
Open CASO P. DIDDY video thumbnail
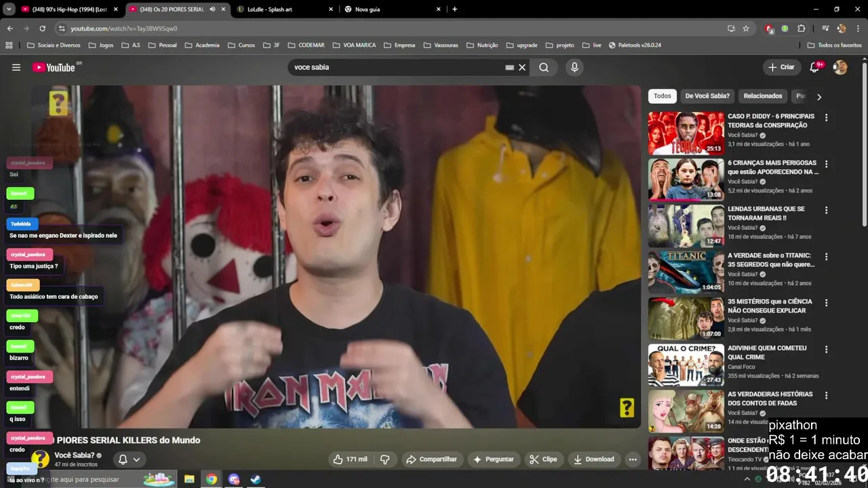pos(686,133)
